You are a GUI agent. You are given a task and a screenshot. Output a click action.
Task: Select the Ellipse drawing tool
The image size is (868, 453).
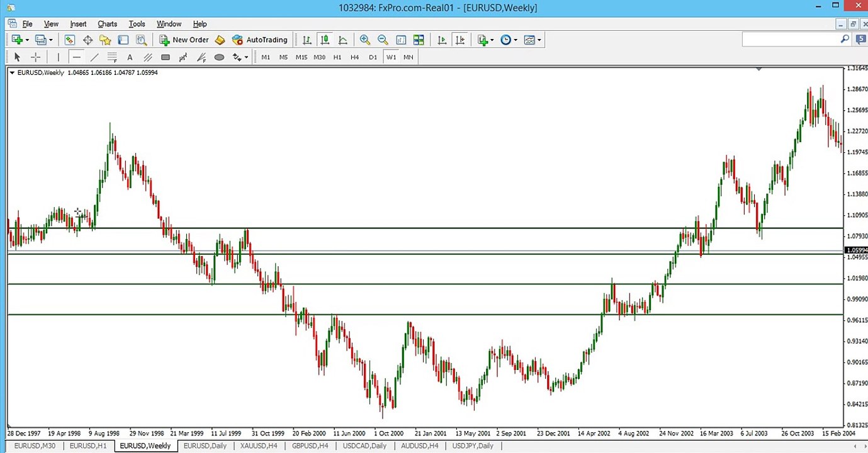click(219, 57)
